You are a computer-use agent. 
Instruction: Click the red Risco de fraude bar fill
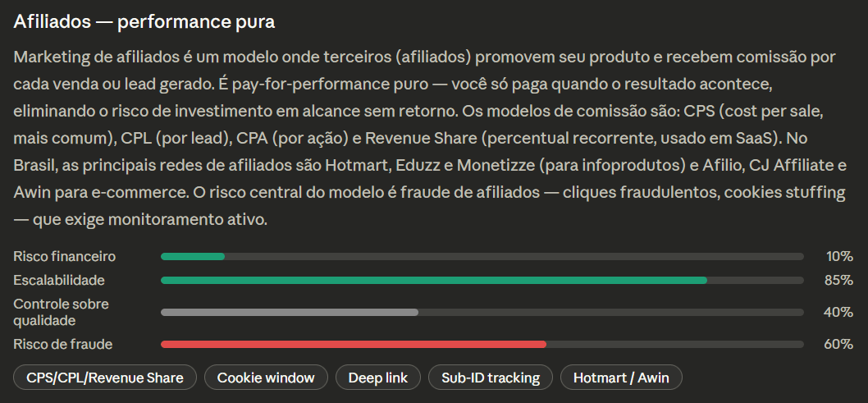point(354,345)
